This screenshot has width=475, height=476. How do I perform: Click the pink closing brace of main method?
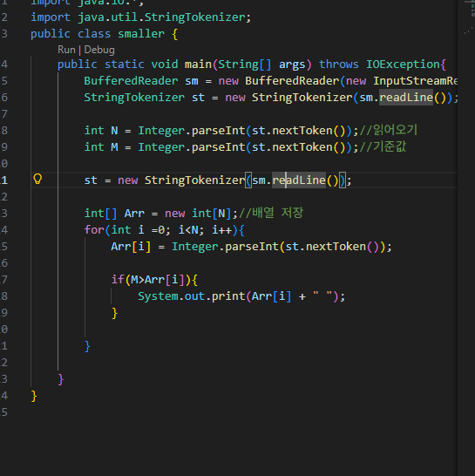point(61,379)
